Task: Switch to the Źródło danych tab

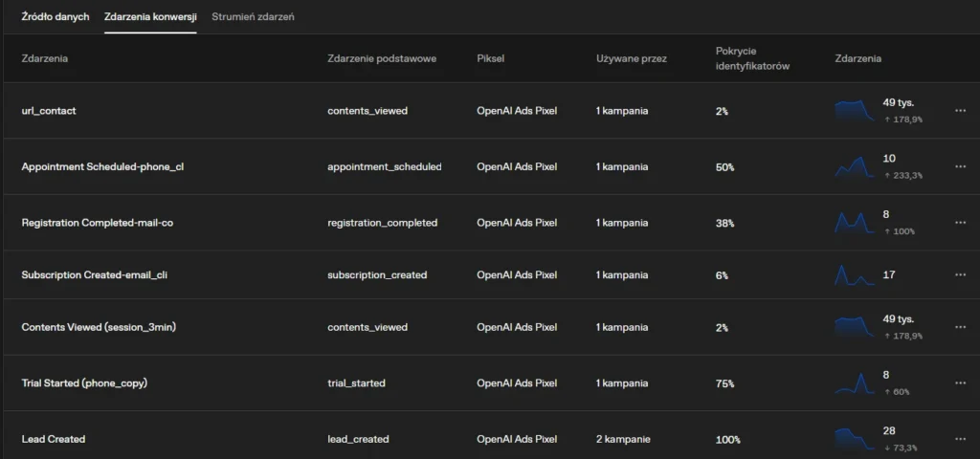Action: pos(56,17)
